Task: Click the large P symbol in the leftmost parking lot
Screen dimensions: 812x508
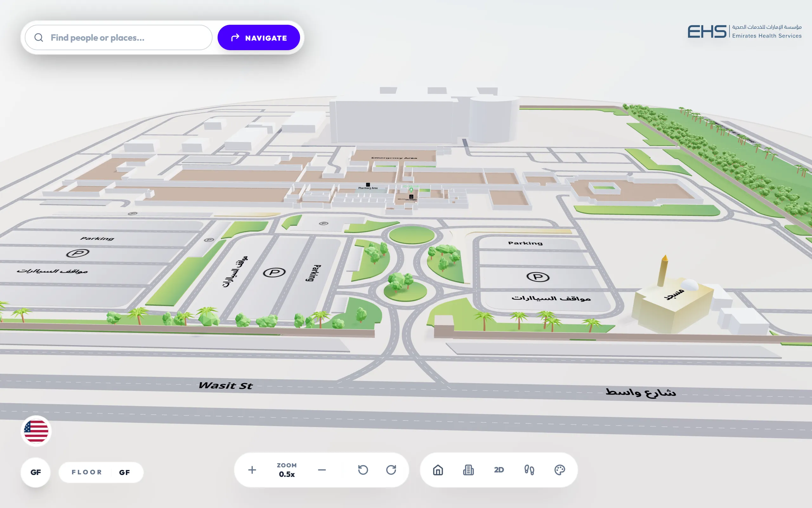Action: 78,253
